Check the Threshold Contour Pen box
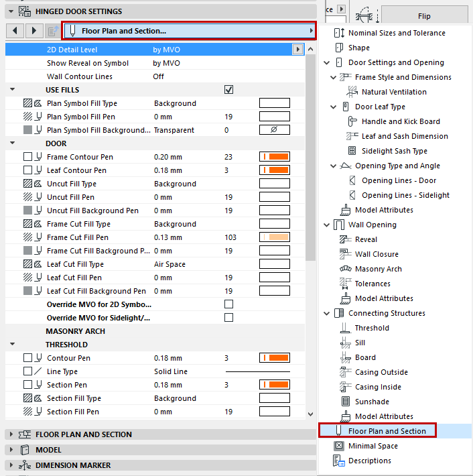This screenshot has height=476, width=473. coord(27,358)
